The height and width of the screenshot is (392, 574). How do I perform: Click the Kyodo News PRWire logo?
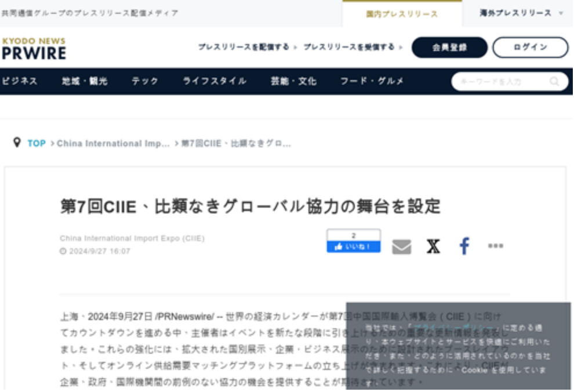pos(34,49)
